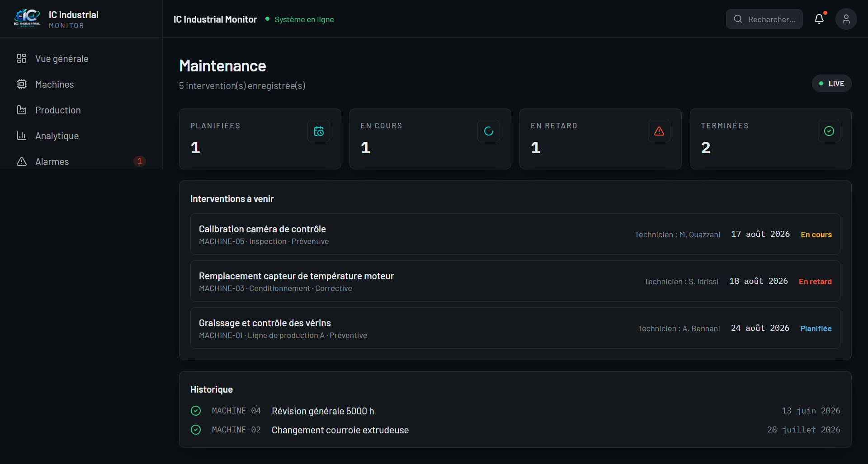Click the En retard status on Idrissi row

(815, 281)
